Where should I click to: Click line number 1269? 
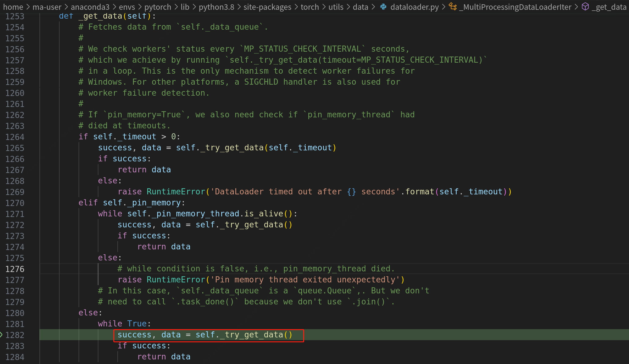15,192
